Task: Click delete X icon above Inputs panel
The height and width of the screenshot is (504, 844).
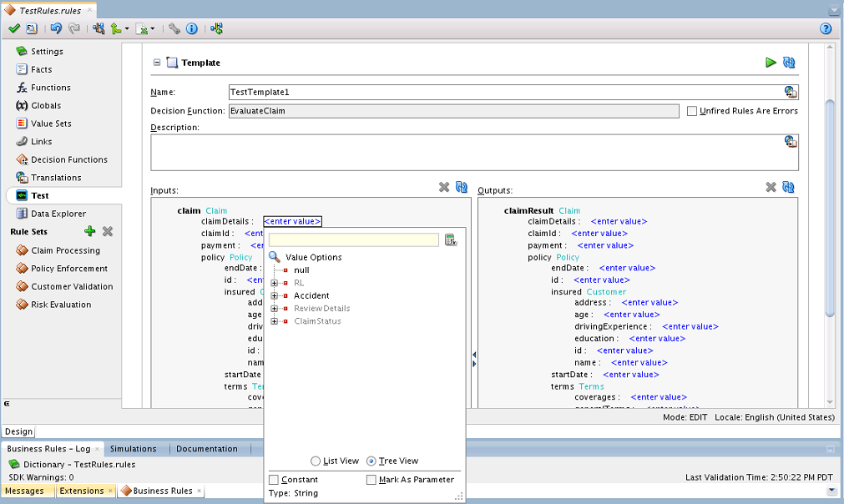Action: 444,188
